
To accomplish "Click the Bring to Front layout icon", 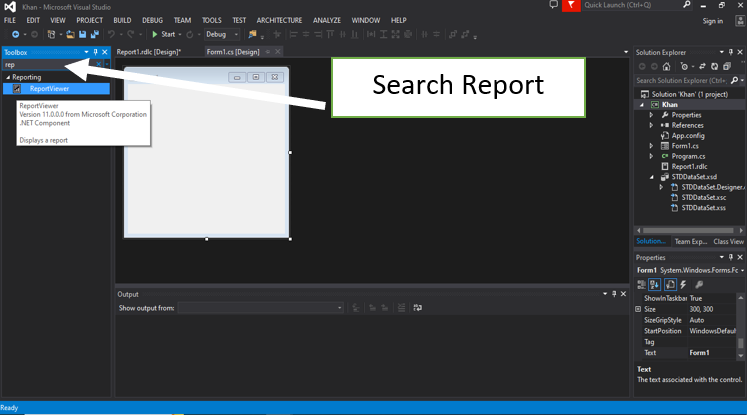I will [x=453, y=34].
